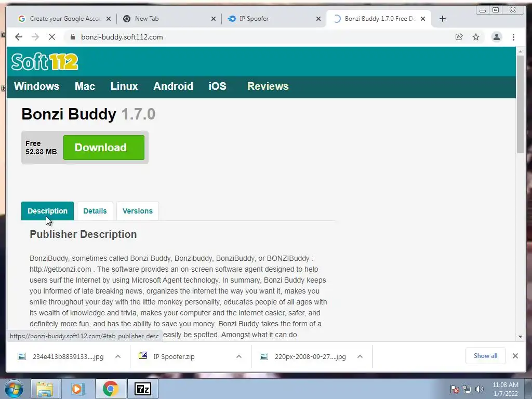Click the Bonzi Buddy 1.7.0 title
The height and width of the screenshot is (399, 532).
point(88,114)
